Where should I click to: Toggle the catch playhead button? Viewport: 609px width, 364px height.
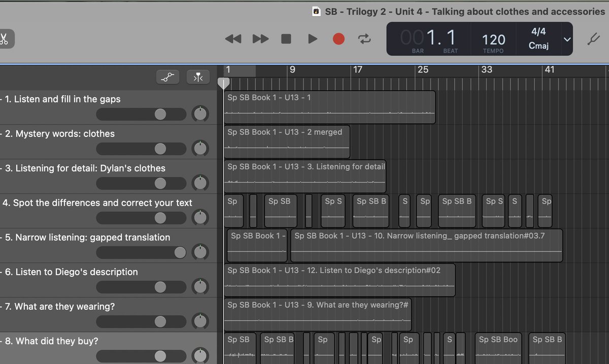[x=198, y=77]
